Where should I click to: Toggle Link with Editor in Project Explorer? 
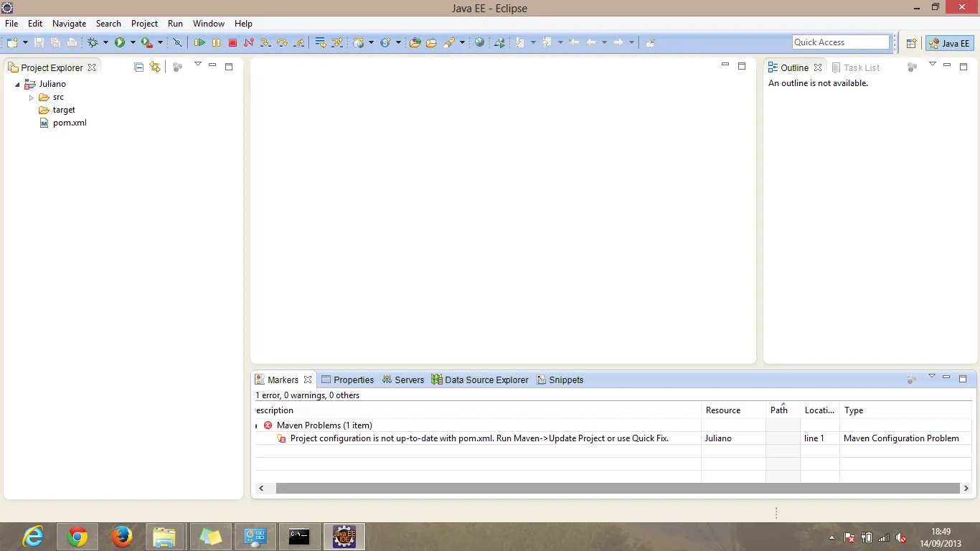(x=155, y=67)
